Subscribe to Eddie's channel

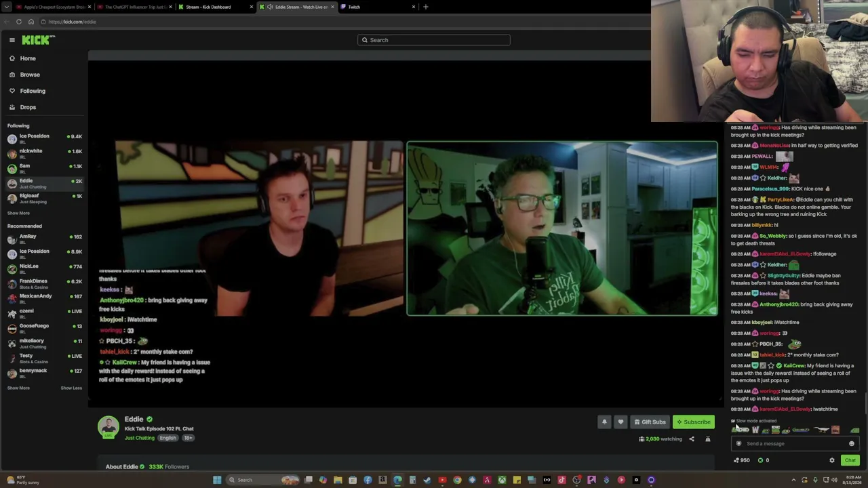point(694,422)
